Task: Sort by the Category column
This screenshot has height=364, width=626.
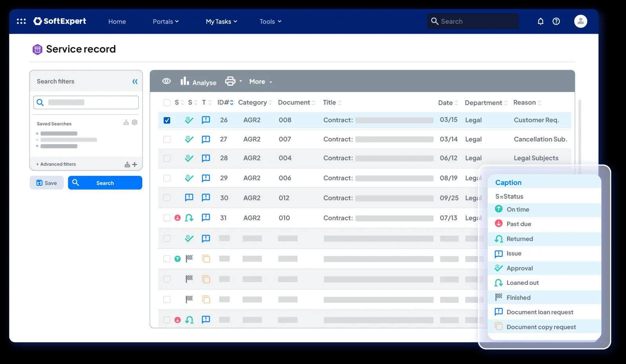Action: [x=255, y=102]
